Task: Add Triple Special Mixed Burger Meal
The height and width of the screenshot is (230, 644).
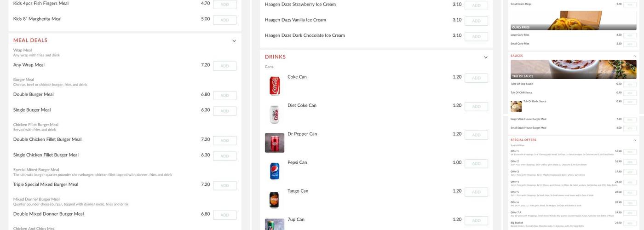Action: 224,186
